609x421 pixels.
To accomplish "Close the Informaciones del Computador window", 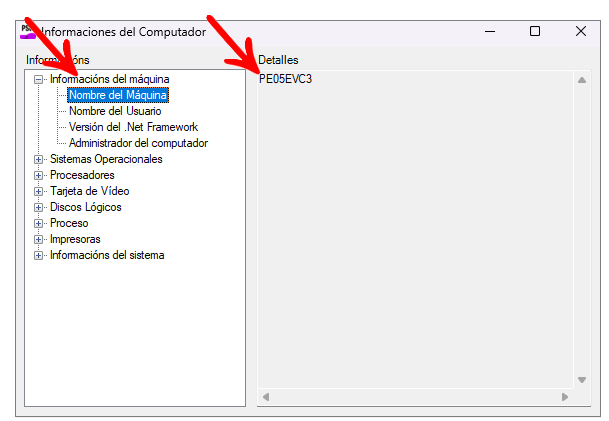I will [581, 31].
